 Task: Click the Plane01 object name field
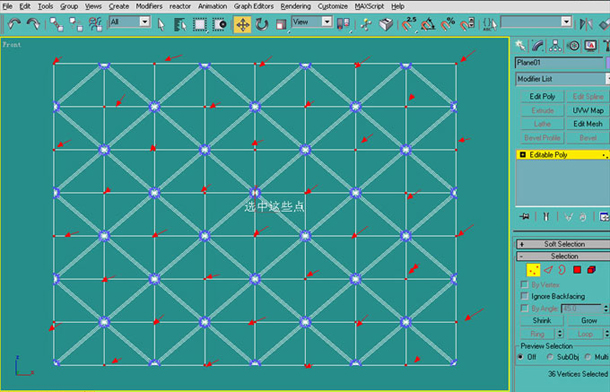pos(559,63)
